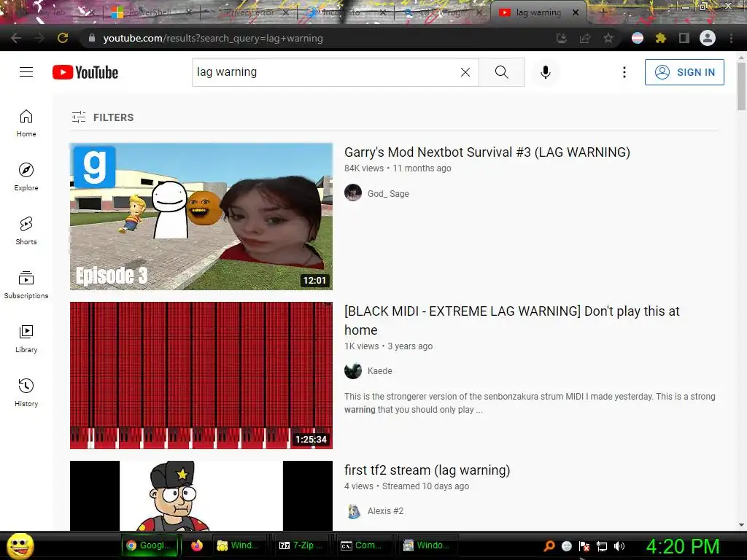Install app via the address bar icon
This screenshot has width=747, height=560.
[x=562, y=38]
